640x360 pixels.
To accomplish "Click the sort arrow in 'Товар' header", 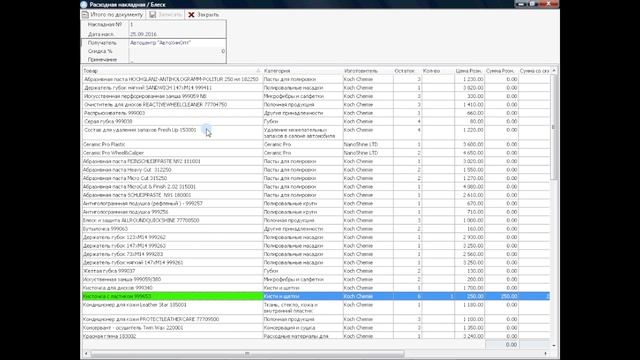I will [x=258, y=71].
